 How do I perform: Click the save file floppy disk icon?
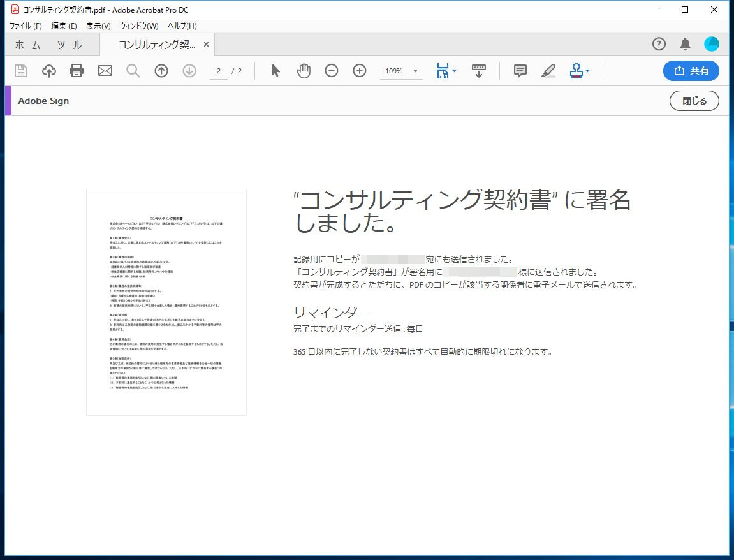coord(21,71)
